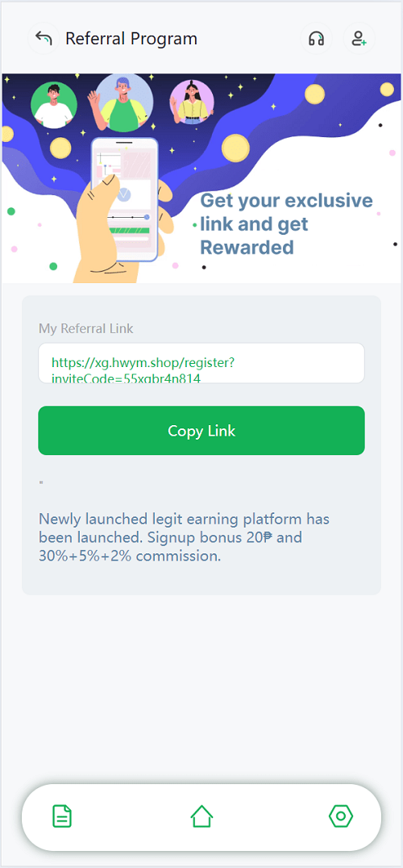This screenshot has width=403, height=868.
Task: Select the 'My Referral Link' label
Action: tap(85, 328)
